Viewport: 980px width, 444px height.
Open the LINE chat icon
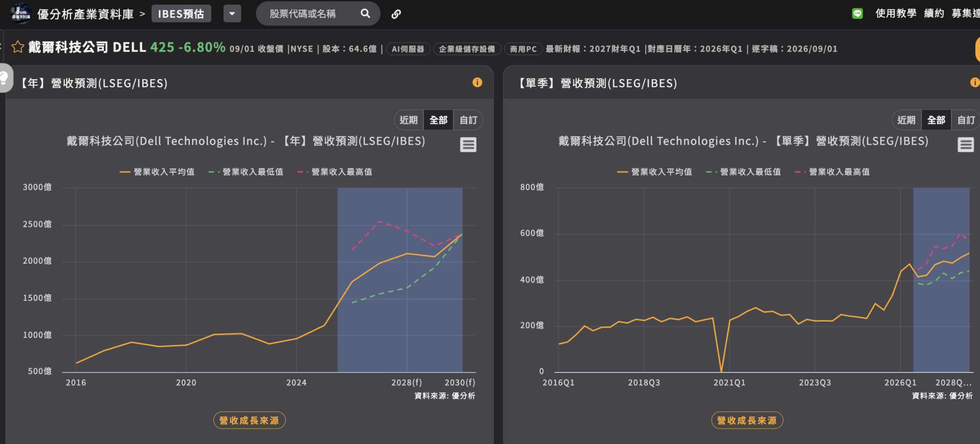click(857, 14)
